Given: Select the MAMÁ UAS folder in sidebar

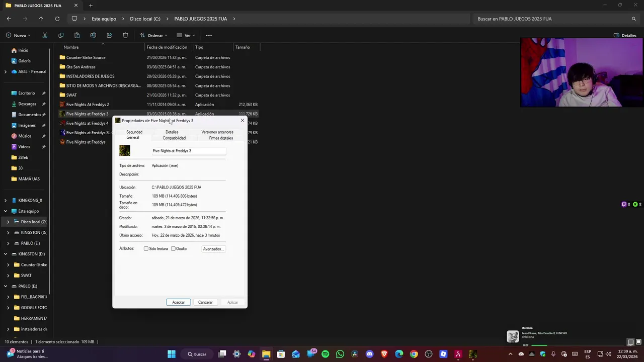Looking at the screenshot, I should point(29,179).
